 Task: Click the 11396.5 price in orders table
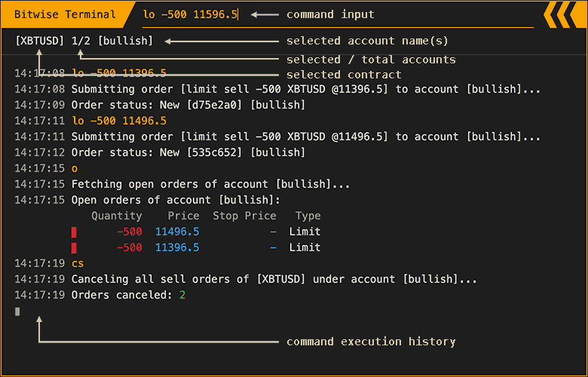[x=177, y=247]
